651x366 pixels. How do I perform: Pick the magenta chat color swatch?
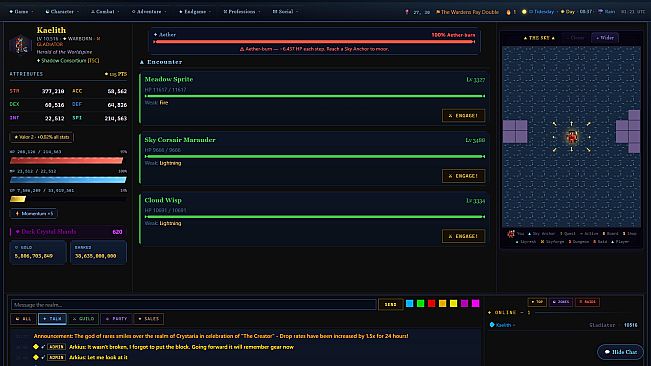tap(475, 304)
